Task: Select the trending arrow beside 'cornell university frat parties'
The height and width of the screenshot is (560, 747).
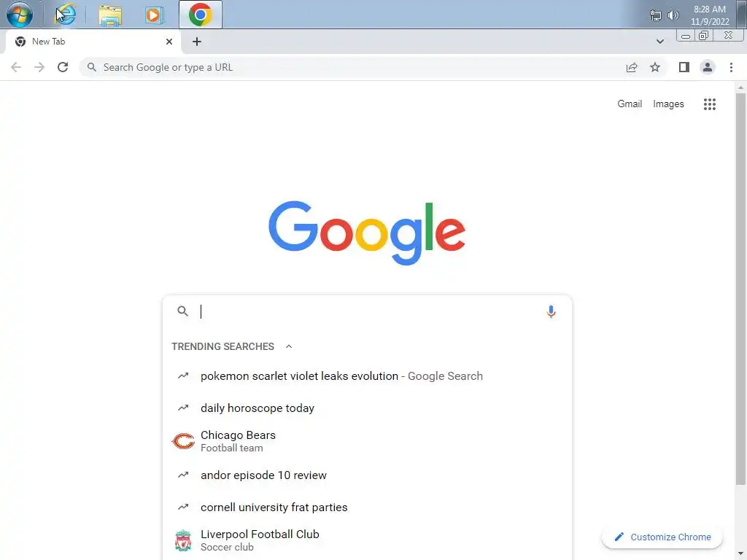Action: pyautogui.click(x=183, y=507)
